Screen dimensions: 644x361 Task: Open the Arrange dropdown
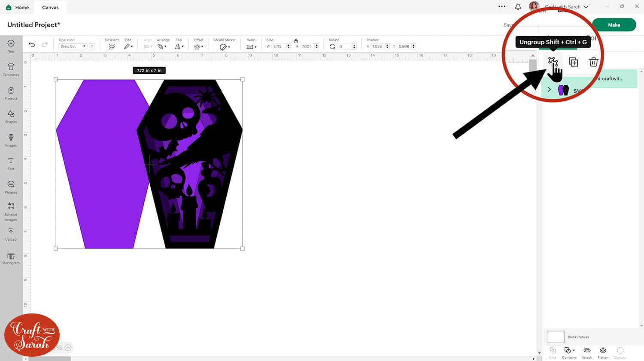[162, 46]
